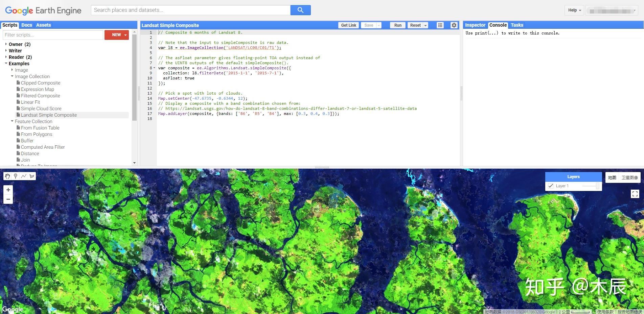
Task: Open the apps grid icon beside Run
Action: (x=440, y=25)
